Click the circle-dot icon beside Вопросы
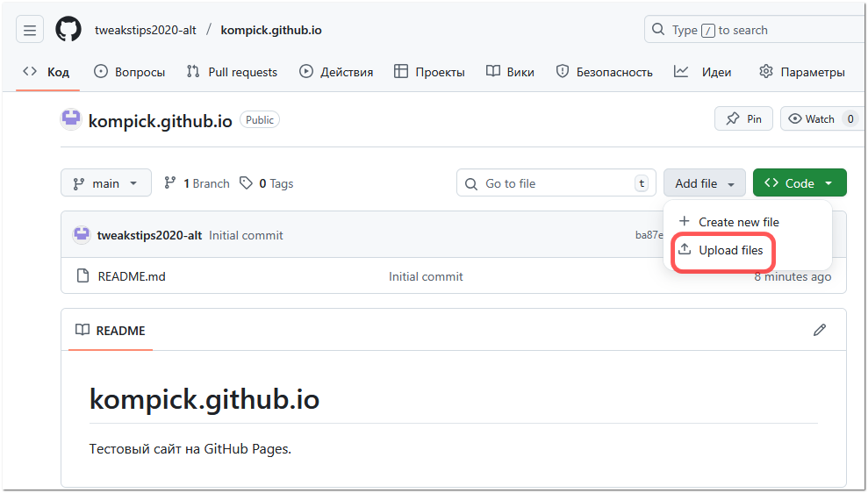Viewport: 868px width, 493px height. (x=101, y=71)
